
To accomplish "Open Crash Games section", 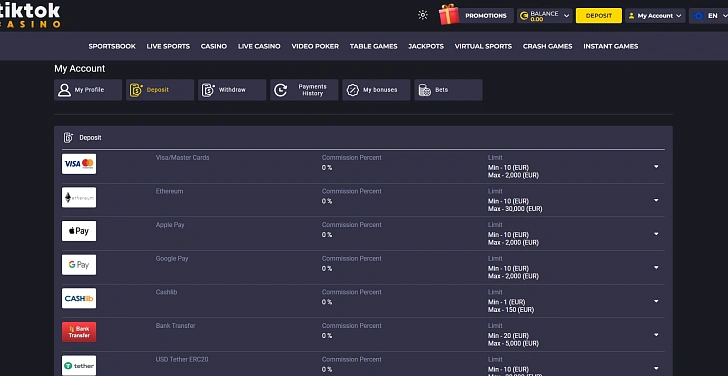I will tap(547, 46).
